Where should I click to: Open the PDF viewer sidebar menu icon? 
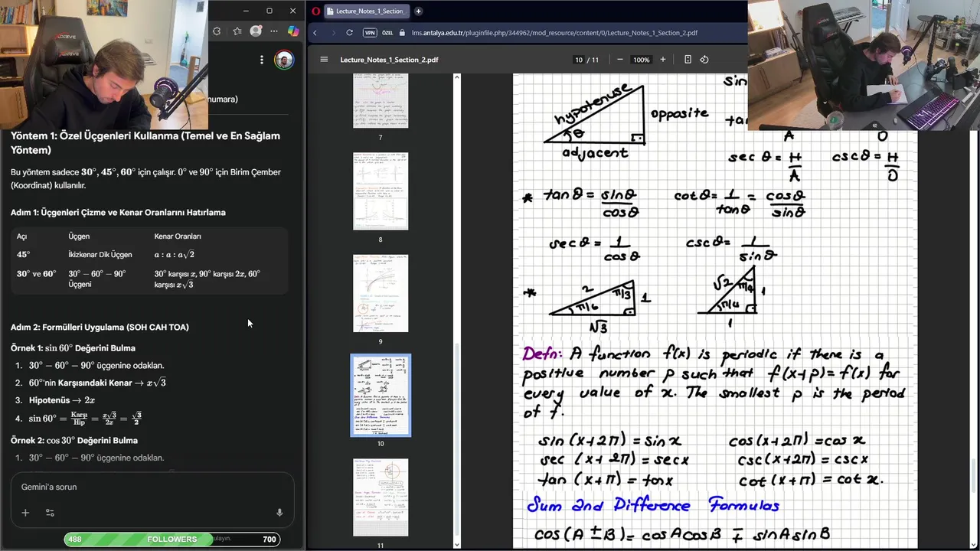click(324, 60)
